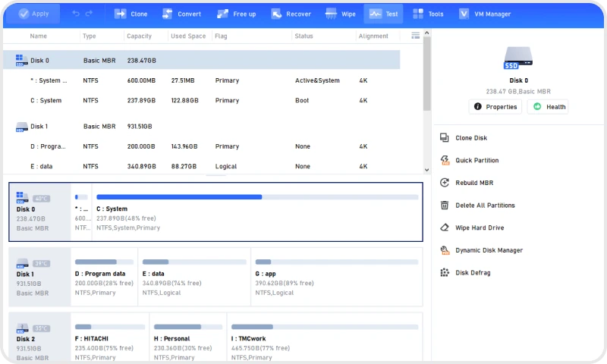Open the Convert menu
This screenshot has width=607, height=364.
(x=181, y=14)
